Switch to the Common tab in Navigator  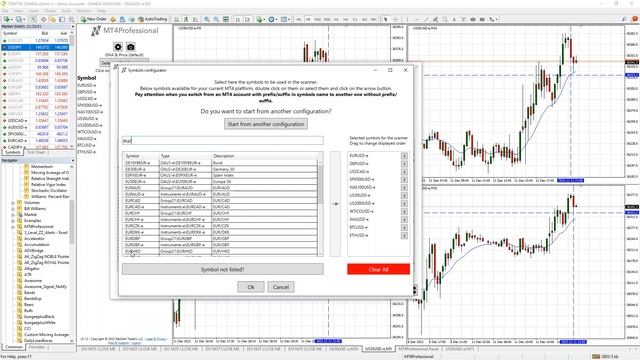[13, 347]
